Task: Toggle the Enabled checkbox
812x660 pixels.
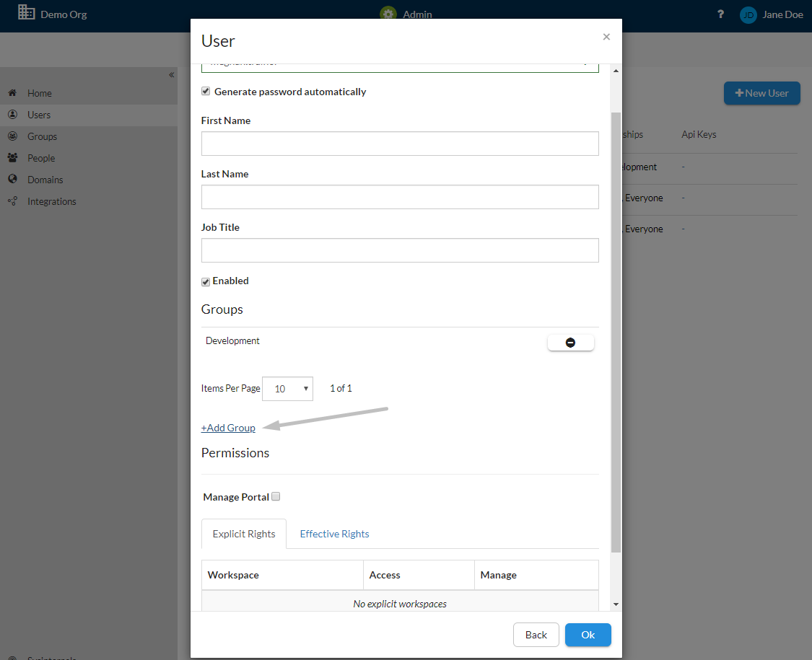Action: [x=206, y=281]
